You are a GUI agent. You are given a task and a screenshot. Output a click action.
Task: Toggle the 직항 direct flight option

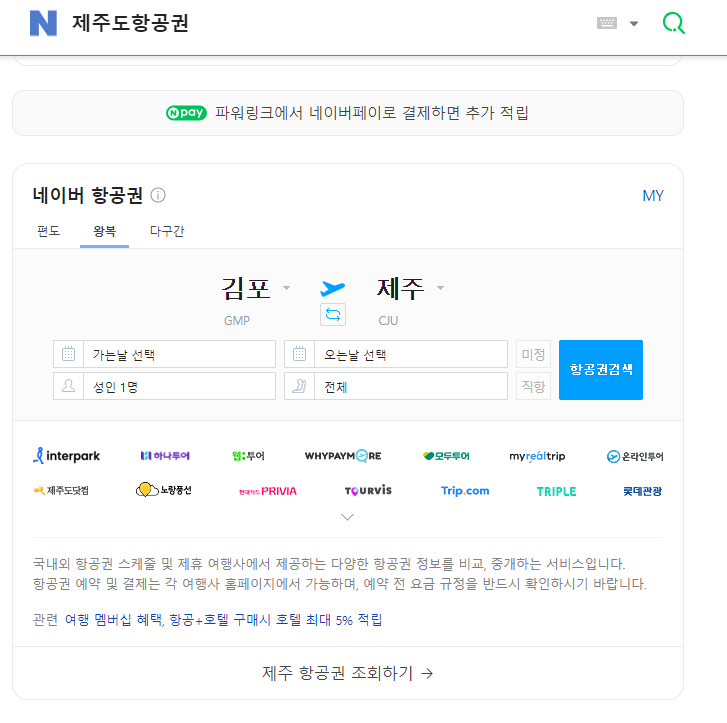pos(533,386)
